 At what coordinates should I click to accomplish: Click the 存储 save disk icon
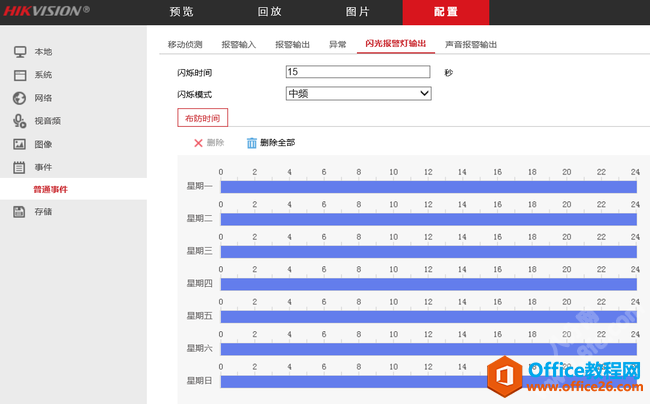click(x=20, y=211)
